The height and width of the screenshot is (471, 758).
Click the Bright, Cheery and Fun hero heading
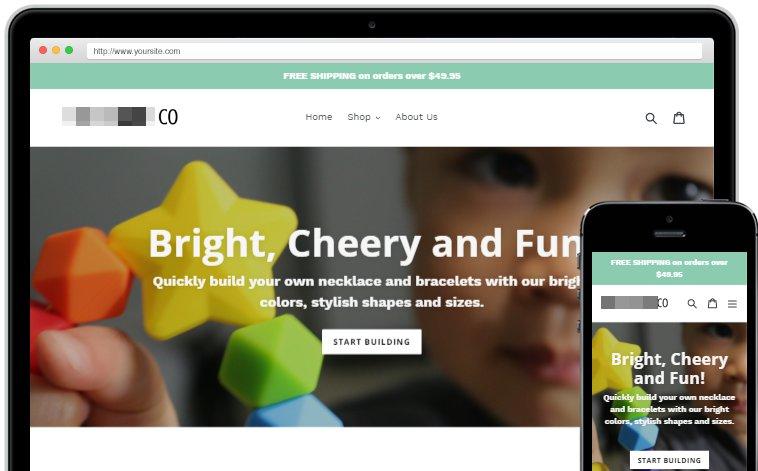point(365,243)
